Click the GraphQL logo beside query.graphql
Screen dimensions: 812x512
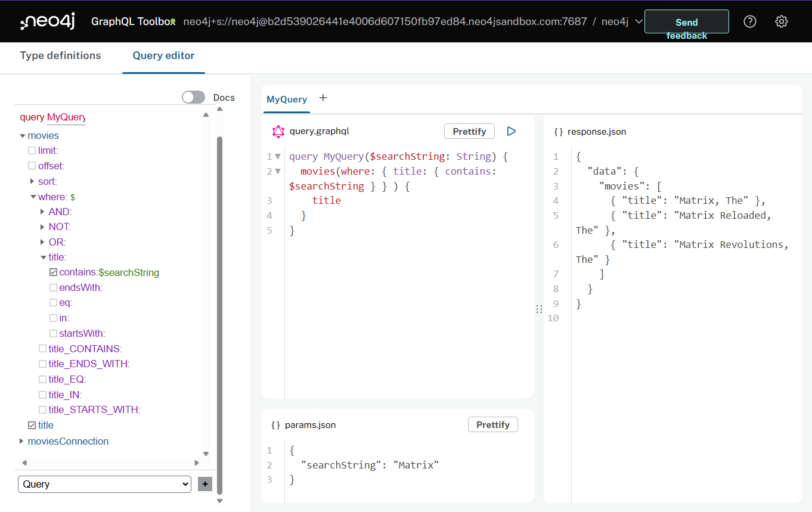[x=278, y=132]
